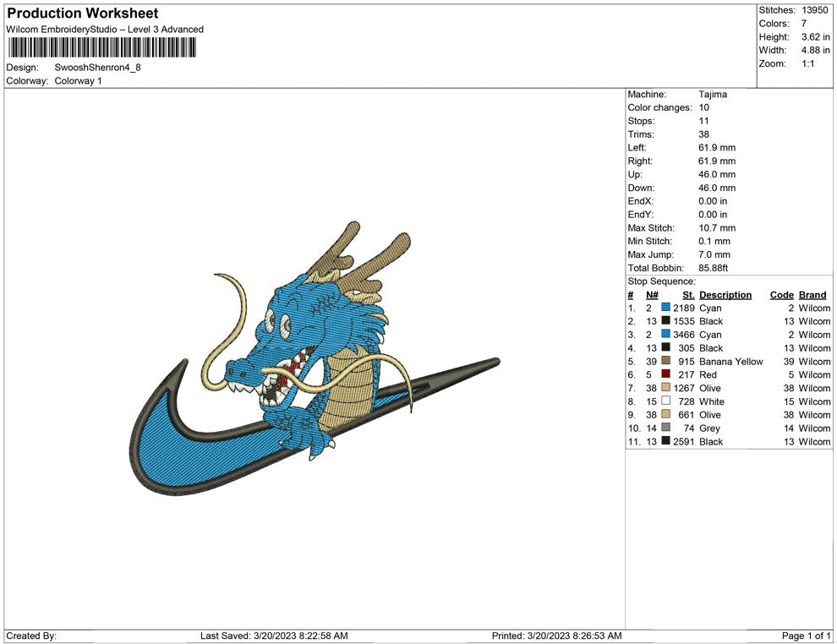837x644 pixels.
Task: Click the 'Grey' description in stop 10
Action: [x=709, y=428]
